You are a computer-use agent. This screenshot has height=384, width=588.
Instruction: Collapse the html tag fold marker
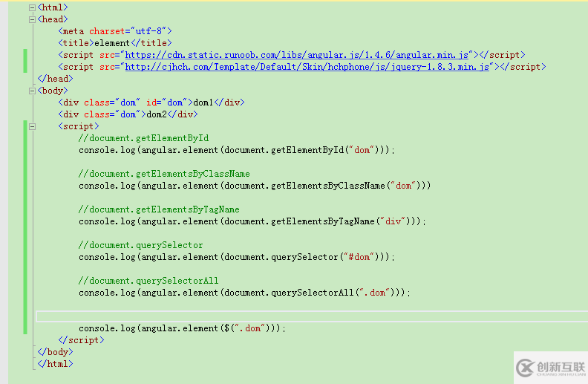(32, 7)
